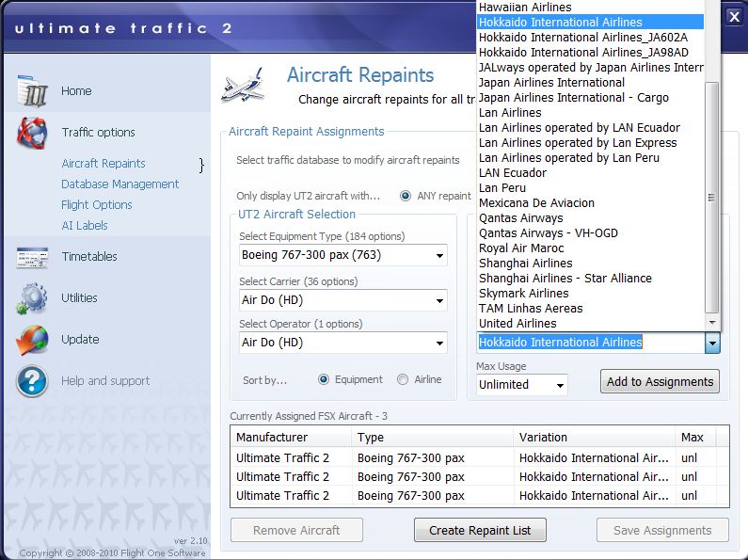
Task: Choose Hokkaido International Airlines_JA98AD
Action: point(590,53)
